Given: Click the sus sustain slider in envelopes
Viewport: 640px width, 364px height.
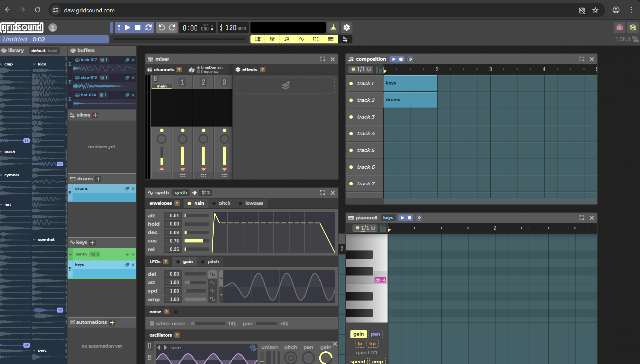Looking at the screenshot, I should 197,241.
